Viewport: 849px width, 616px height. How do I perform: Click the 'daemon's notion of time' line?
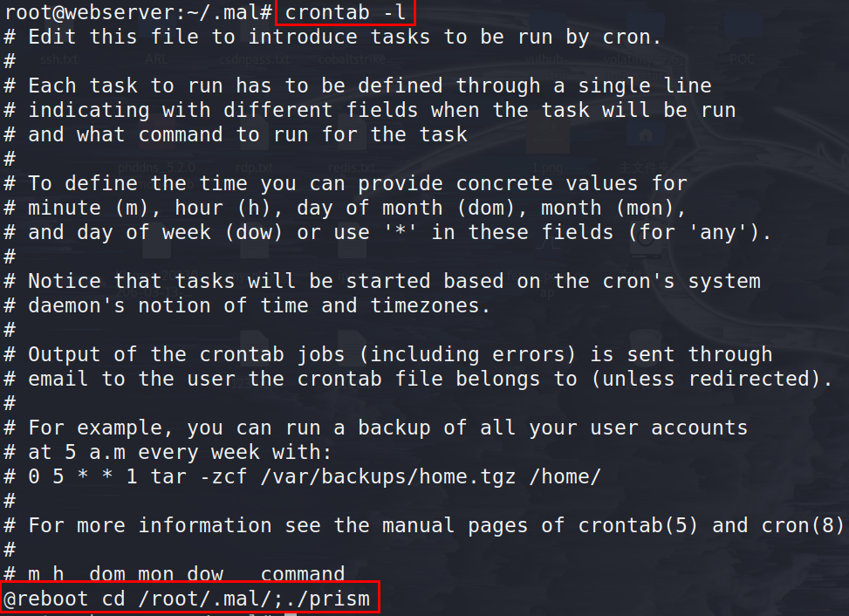(x=247, y=305)
